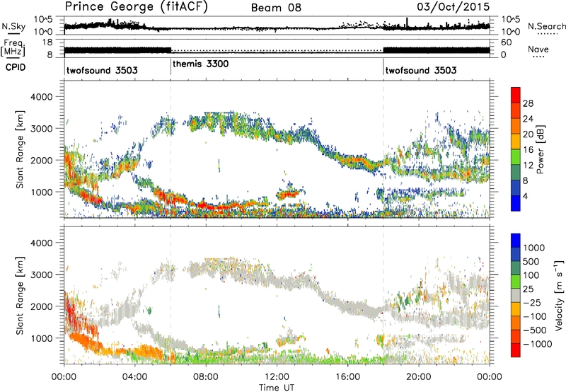Click the "2000" range tick in velocity panel
Viewport: 566px width, 392px height.
[41, 306]
